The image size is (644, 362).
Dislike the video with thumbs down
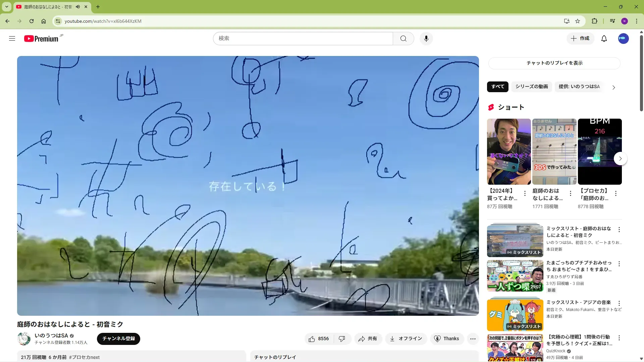342,339
